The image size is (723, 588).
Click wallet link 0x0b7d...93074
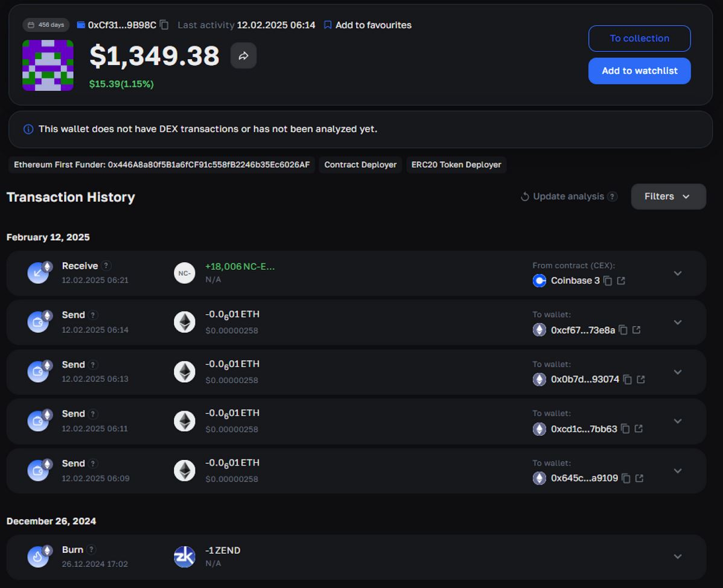(x=585, y=379)
